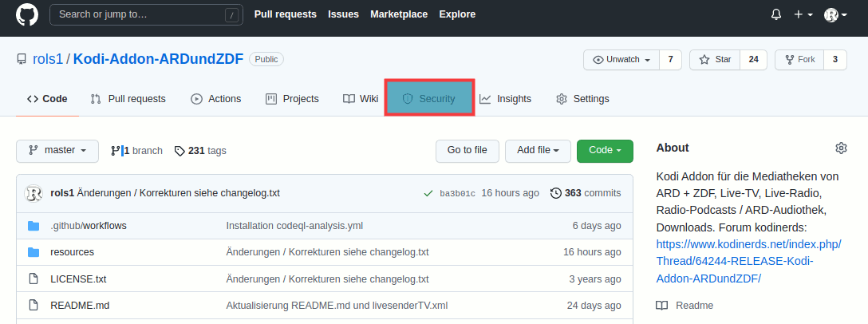This screenshot has height=324, width=868.
Task: Expand the green Code dropdown
Action: pyautogui.click(x=605, y=151)
